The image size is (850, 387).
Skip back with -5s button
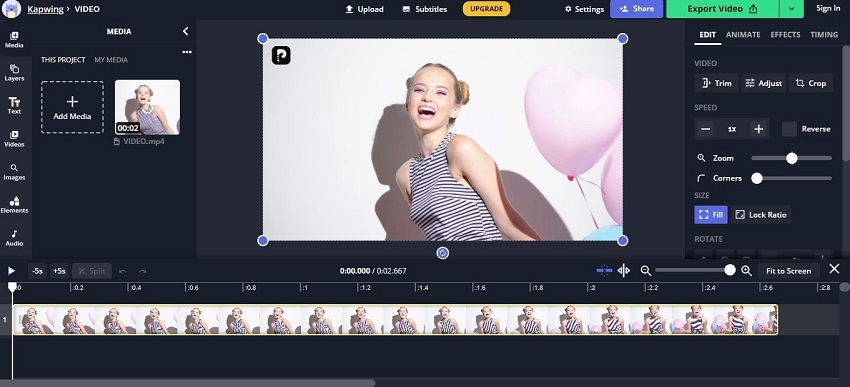[x=37, y=271]
